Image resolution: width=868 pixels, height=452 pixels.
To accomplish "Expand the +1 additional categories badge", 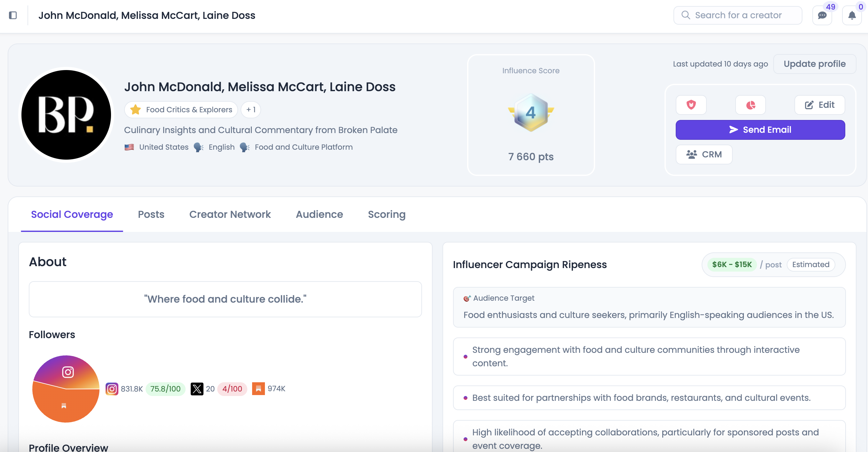I will [x=251, y=109].
